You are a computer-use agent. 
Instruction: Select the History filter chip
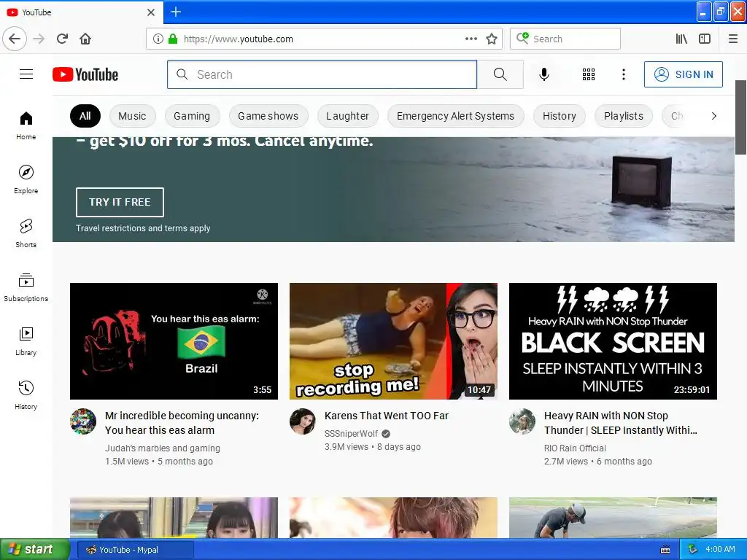(x=560, y=116)
